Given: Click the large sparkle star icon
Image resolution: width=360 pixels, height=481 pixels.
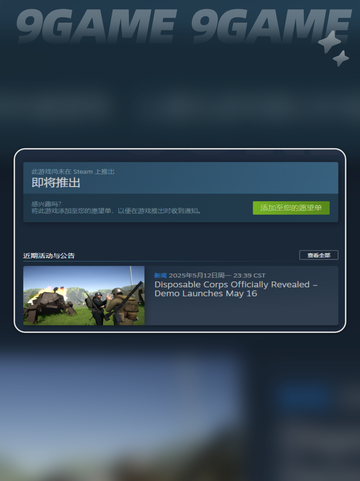Looking at the screenshot, I should pyautogui.click(x=329, y=41).
